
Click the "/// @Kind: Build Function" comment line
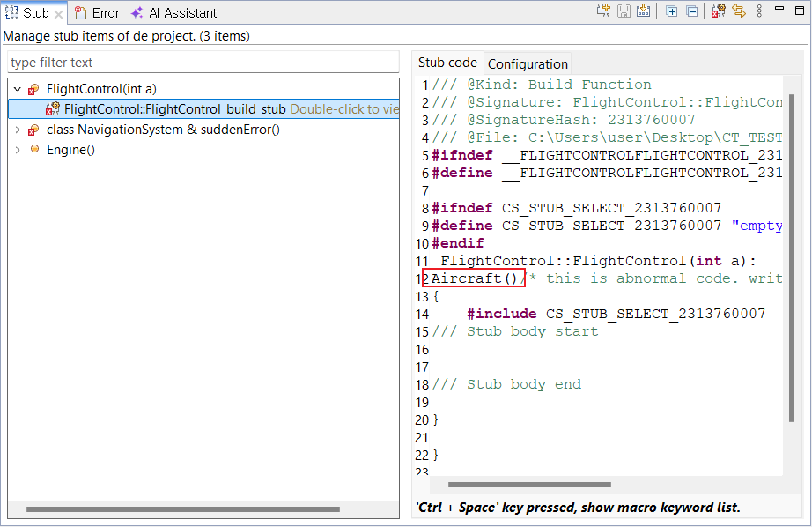click(x=542, y=85)
